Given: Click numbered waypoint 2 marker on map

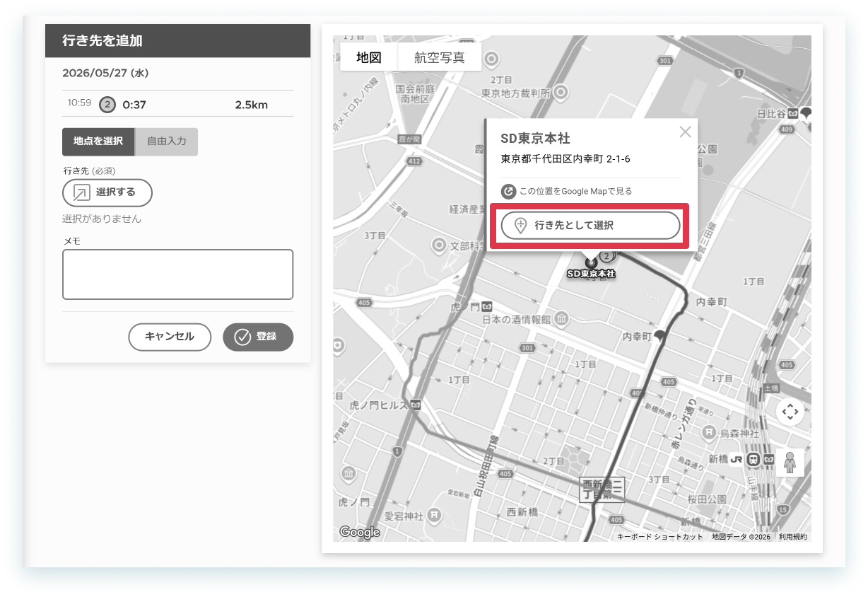Looking at the screenshot, I should (606, 255).
